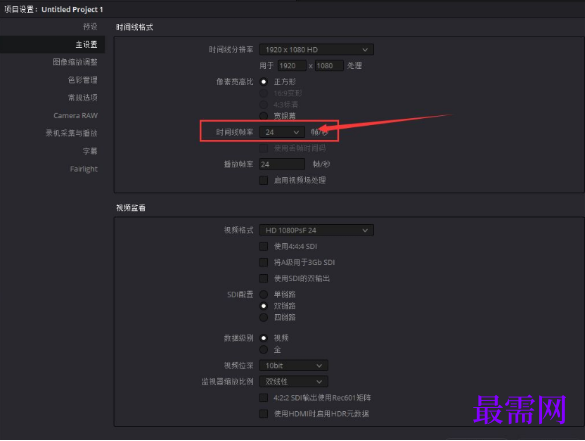The image size is (585, 441).
Task: Open 常规选项 settings page
Action: [82, 98]
